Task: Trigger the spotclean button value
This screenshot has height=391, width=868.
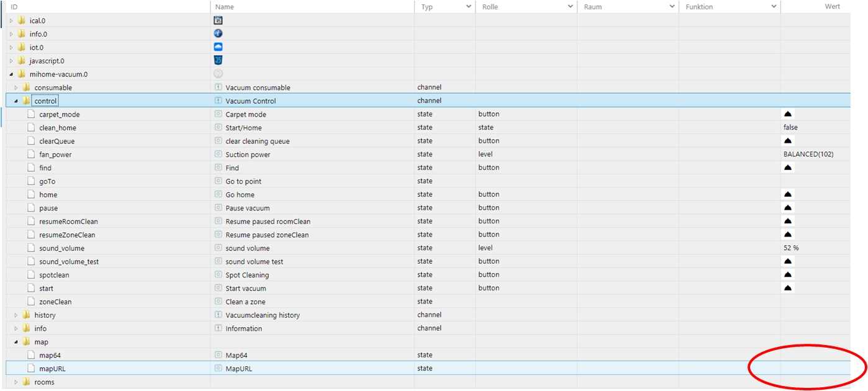Action: (x=788, y=274)
